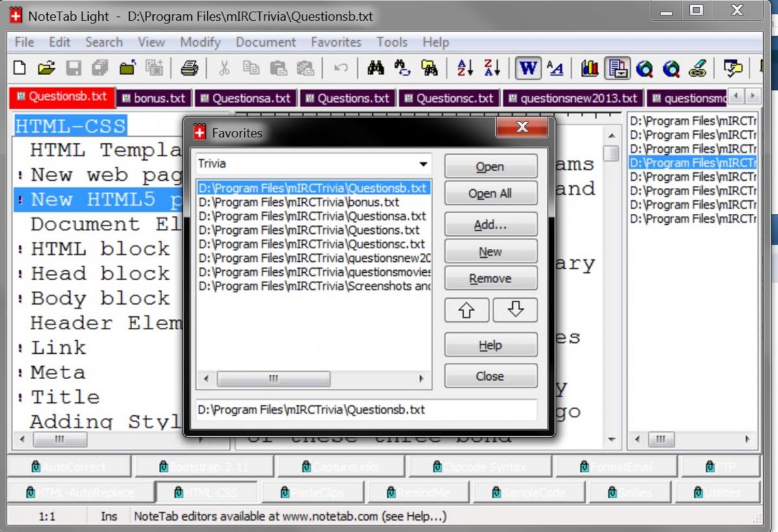Sort lines ascending A to Z
The height and width of the screenshot is (532, 778).
pyautogui.click(x=465, y=67)
